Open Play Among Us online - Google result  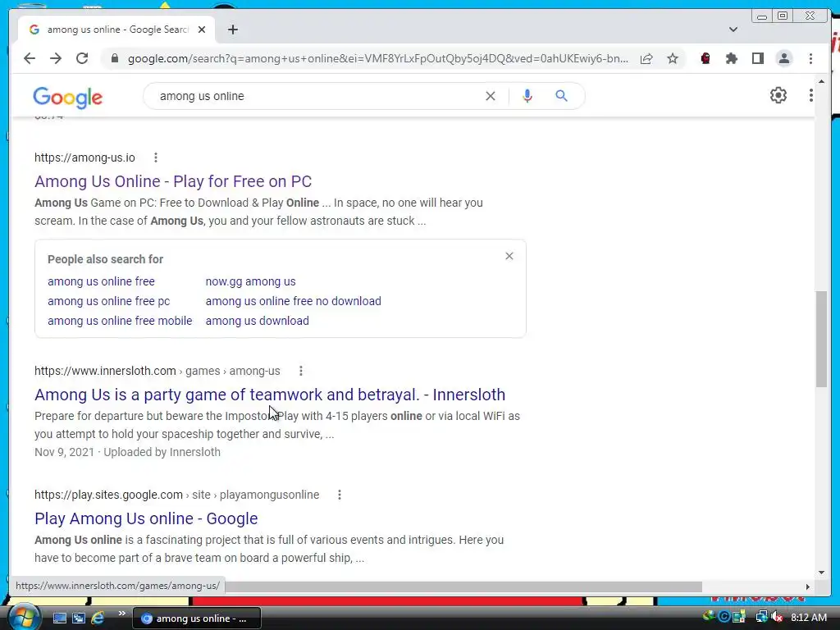pyautogui.click(x=146, y=518)
